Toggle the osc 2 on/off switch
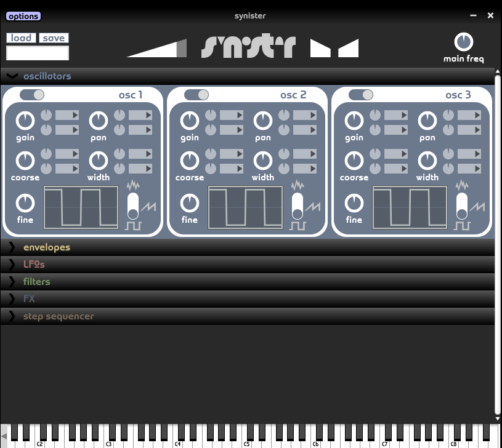This screenshot has height=448, width=502. click(x=196, y=95)
